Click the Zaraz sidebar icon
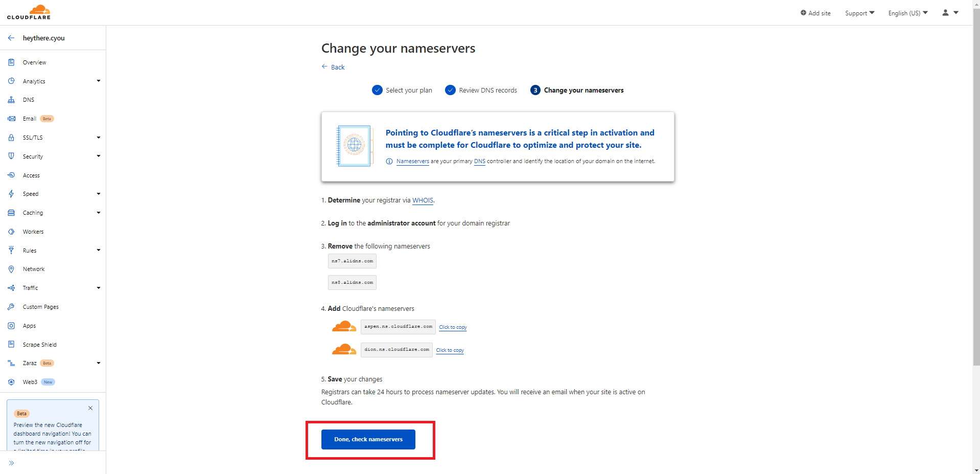The height and width of the screenshot is (474, 980). coord(11,363)
